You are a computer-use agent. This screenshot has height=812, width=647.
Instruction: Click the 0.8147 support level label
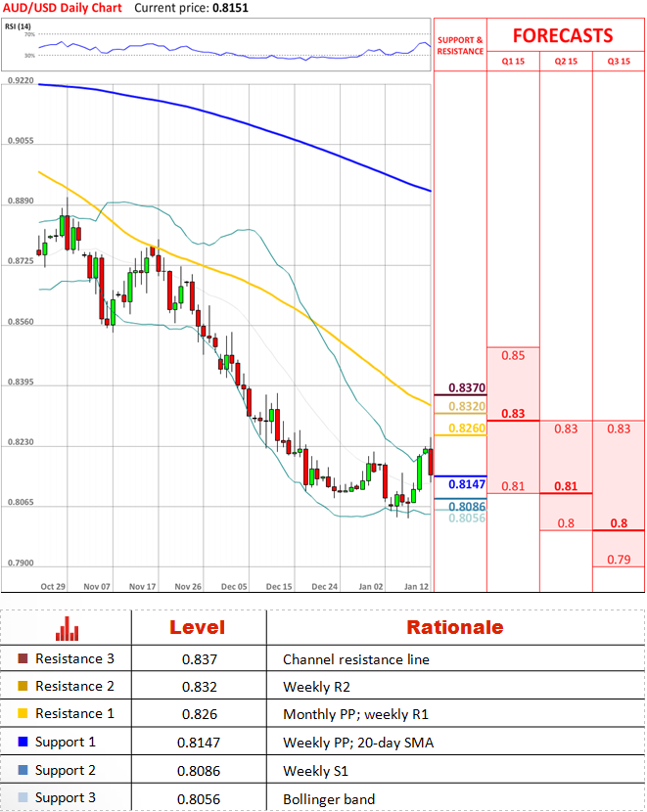[467, 484]
